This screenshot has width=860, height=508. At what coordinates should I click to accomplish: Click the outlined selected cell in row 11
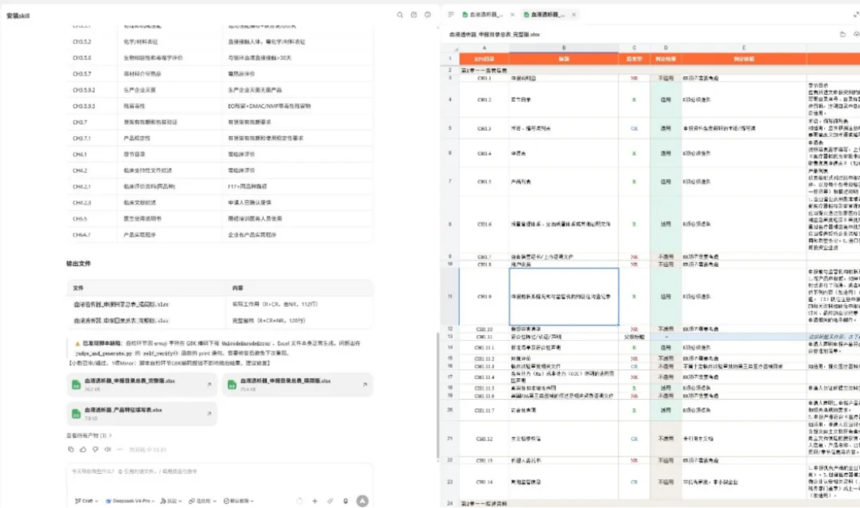tap(564, 296)
